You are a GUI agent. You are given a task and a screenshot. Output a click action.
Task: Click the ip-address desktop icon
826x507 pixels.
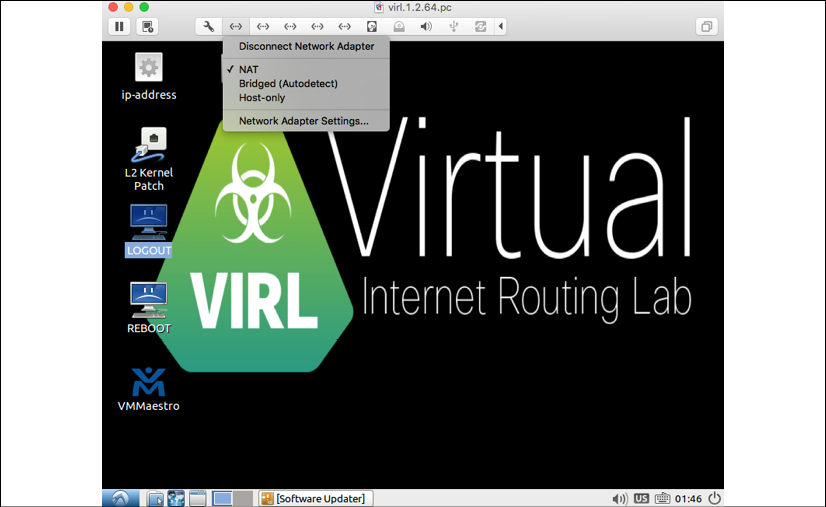coord(149,77)
